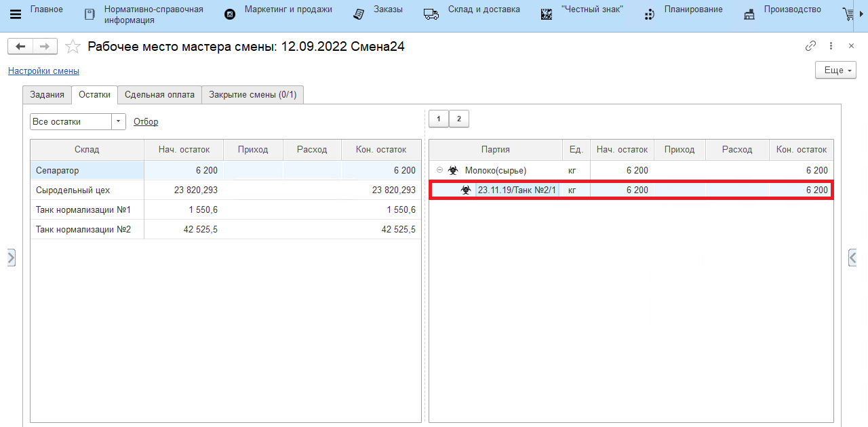Open the Все остатки combo box arrow

[119, 121]
